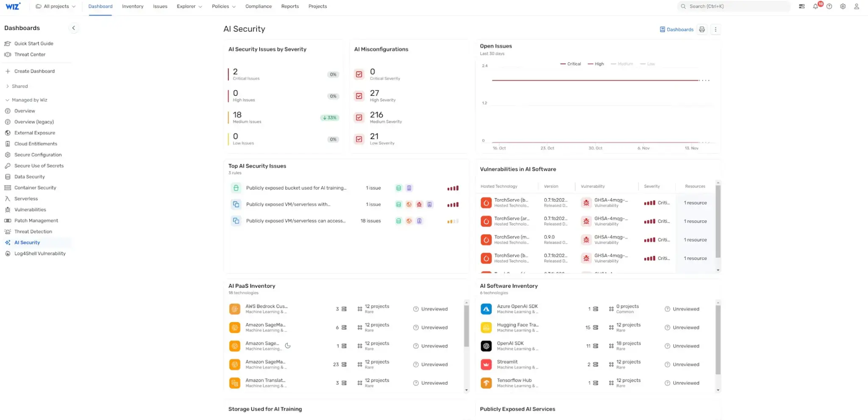
Task: Click the Dashboards link at top right
Action: pos(676,29)
